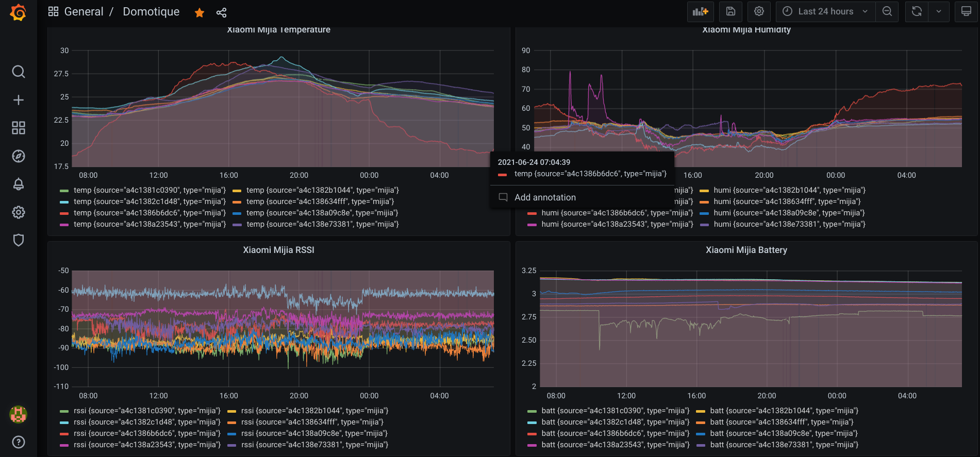The image size is (980, 457).
Task: Change color of rssi a4c1381c0390 legend swatch
Action: (x=64, y=411)
